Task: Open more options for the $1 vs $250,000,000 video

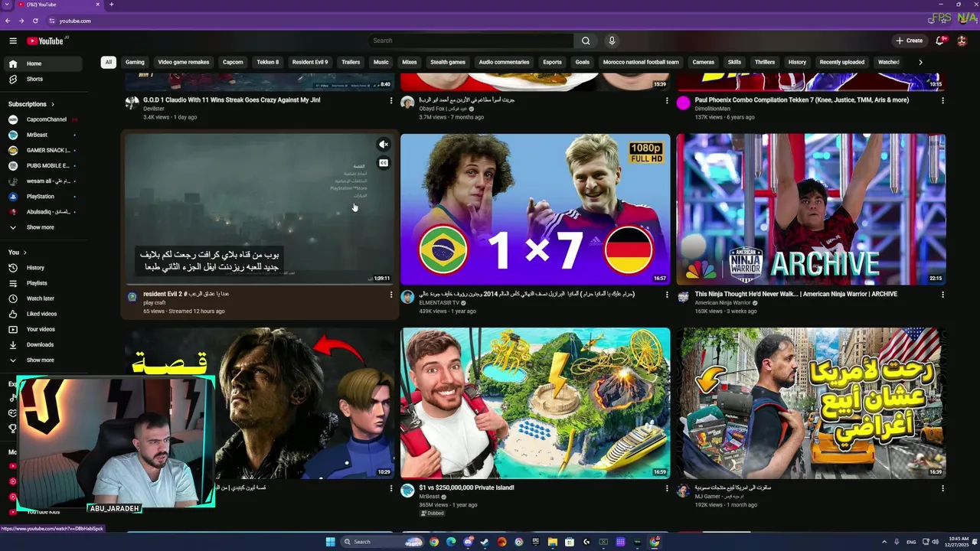Action: (667, 488)
